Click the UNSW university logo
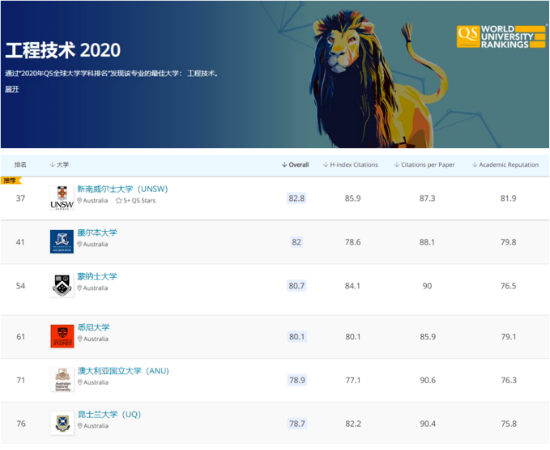Image resolution: width=550 pixels, height=450 pixels. click(x=62, y=198)
